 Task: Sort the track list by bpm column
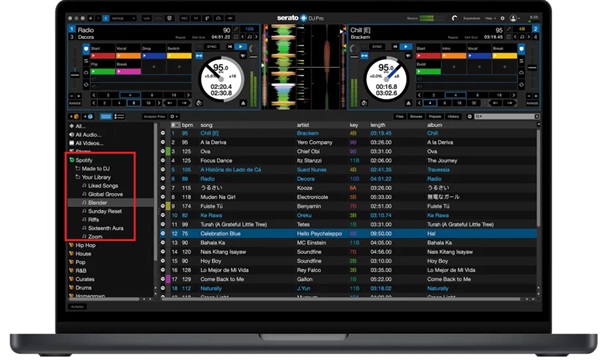[188, 125]
